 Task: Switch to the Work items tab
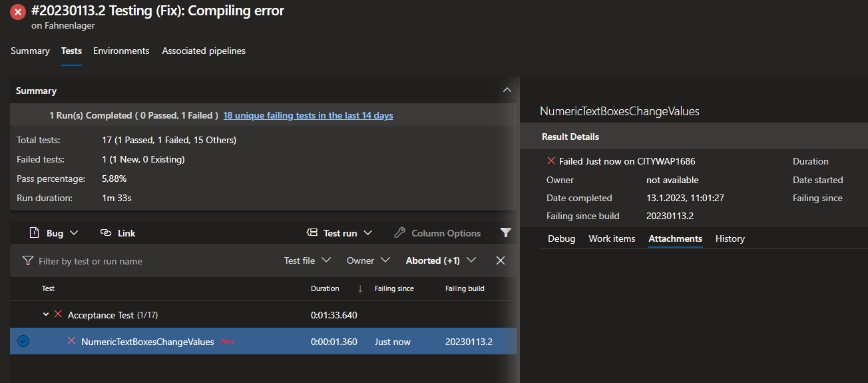[x=612, y=238]
